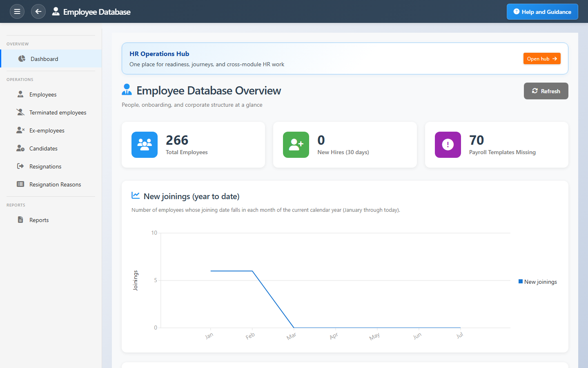Click the Candidates icon
The width and height of the screenshot is (588, 368).
(x=20, y=148)
